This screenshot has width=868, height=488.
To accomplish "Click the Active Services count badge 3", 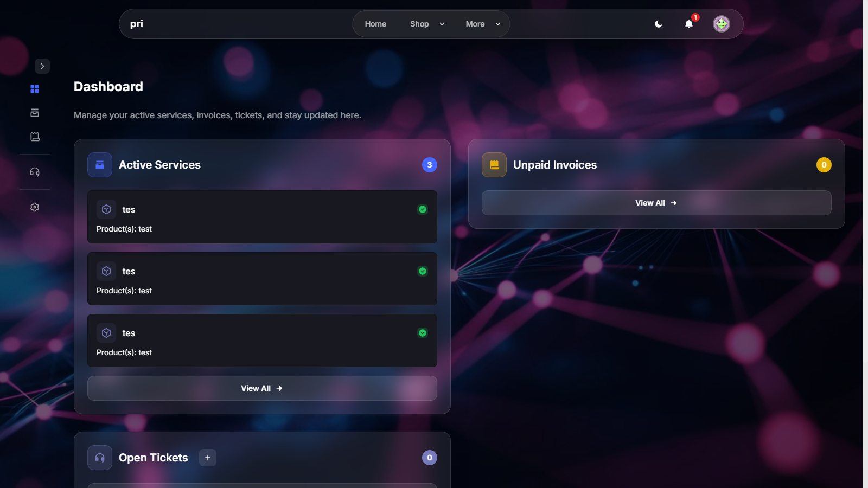I will pyautogui.click(x=429, y=165).
